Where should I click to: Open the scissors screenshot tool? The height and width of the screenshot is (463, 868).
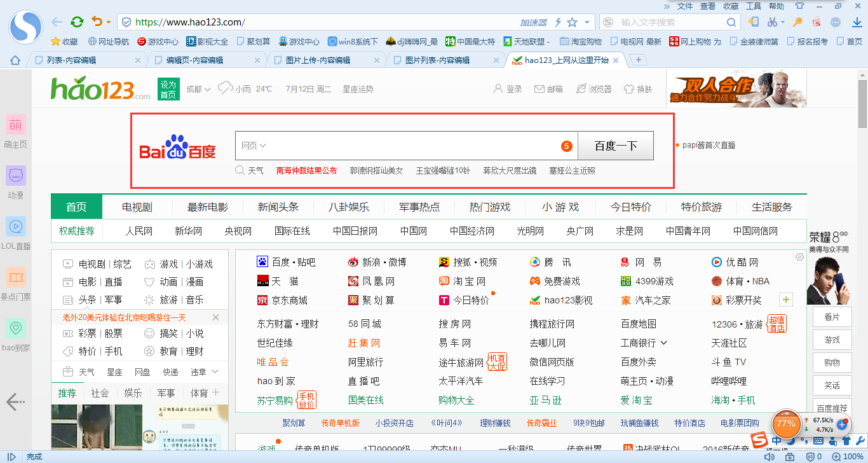[772, 22]
